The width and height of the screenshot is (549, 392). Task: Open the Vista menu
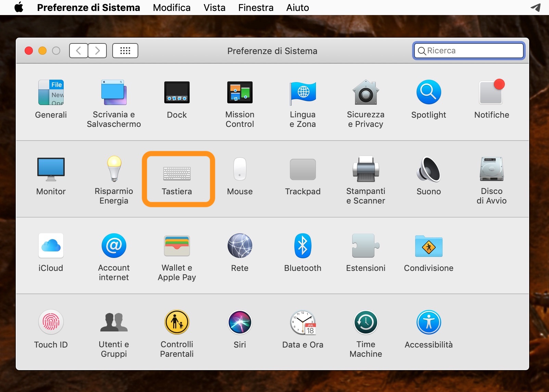(x=215, y=8)
